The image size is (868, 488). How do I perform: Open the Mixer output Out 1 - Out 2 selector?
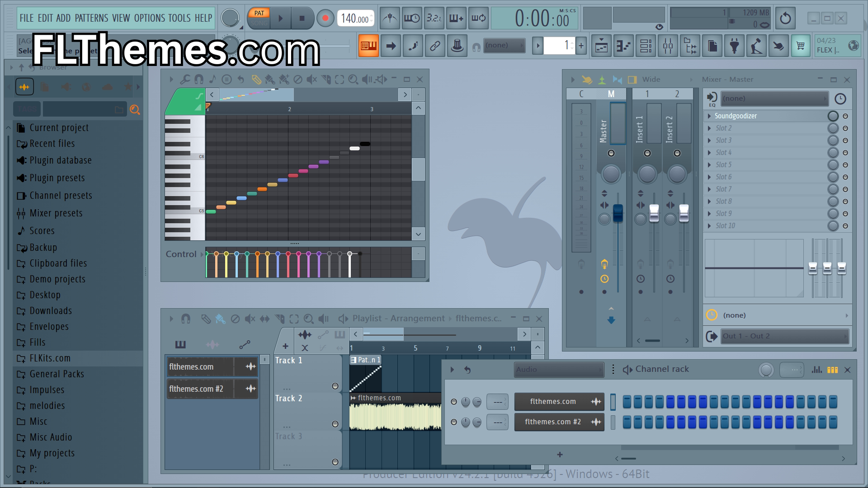coord(785,336)
